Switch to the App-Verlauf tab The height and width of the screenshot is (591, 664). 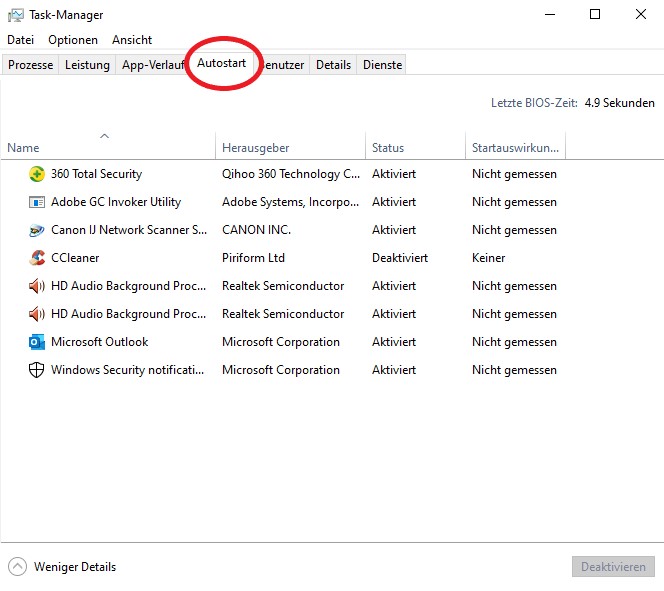pyautogui.click(x=152, y=65)
